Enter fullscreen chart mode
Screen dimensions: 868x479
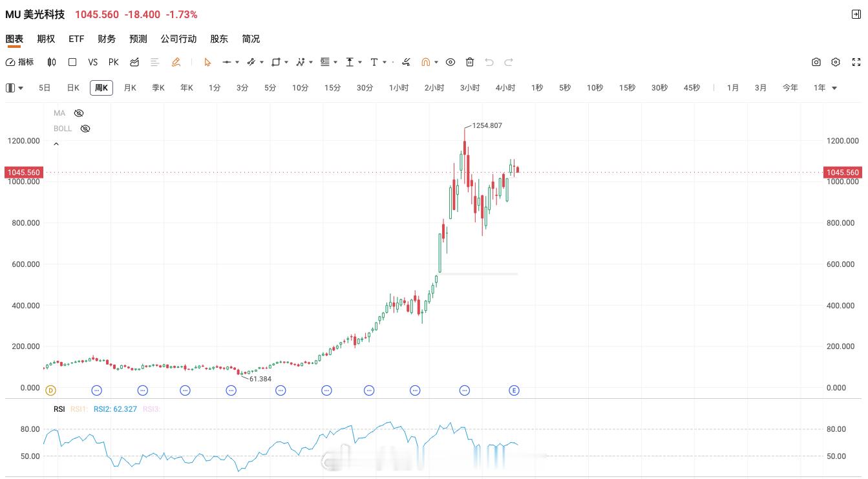pyautogui.click(x=856, y=62)
